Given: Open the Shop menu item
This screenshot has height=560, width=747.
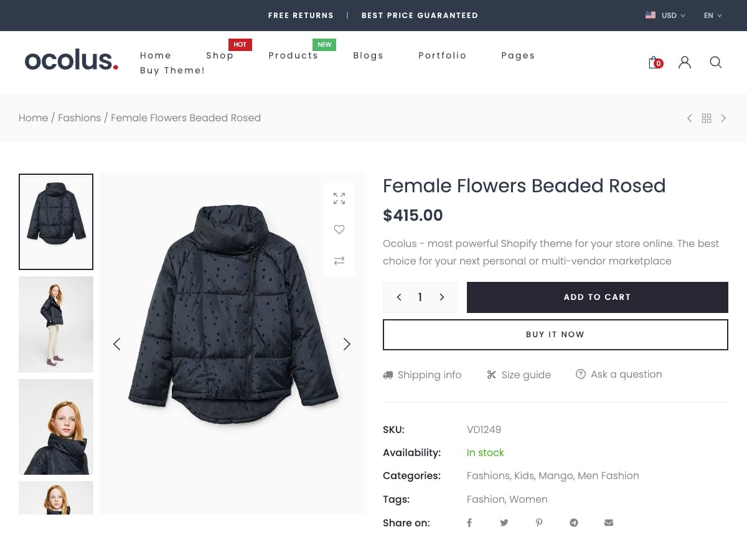Looking at the screenshot, I should tap(220, 55).
